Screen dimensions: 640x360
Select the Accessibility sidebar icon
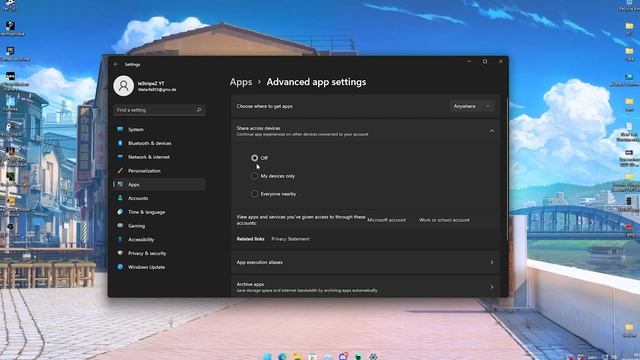(x=120, y=240)
